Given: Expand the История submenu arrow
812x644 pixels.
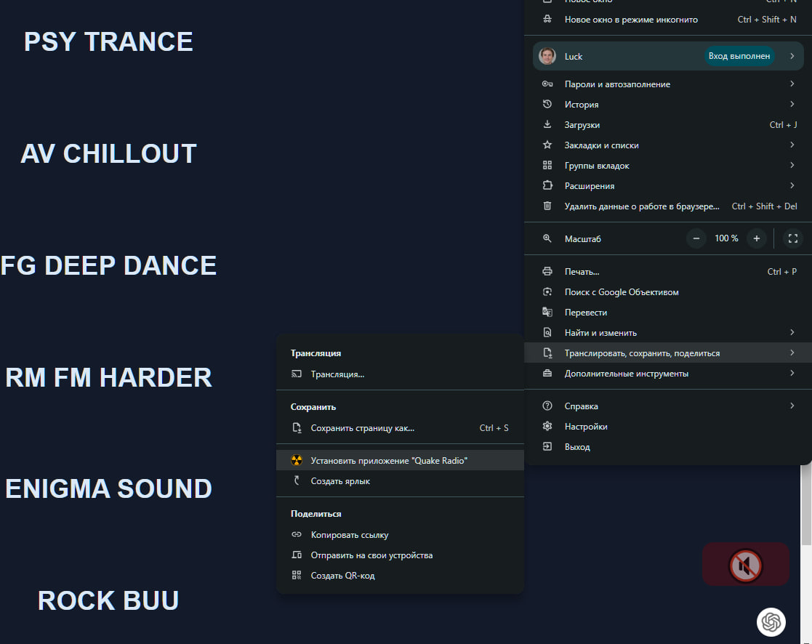Looking at the screenshot, I should click(x=792, y=104).
